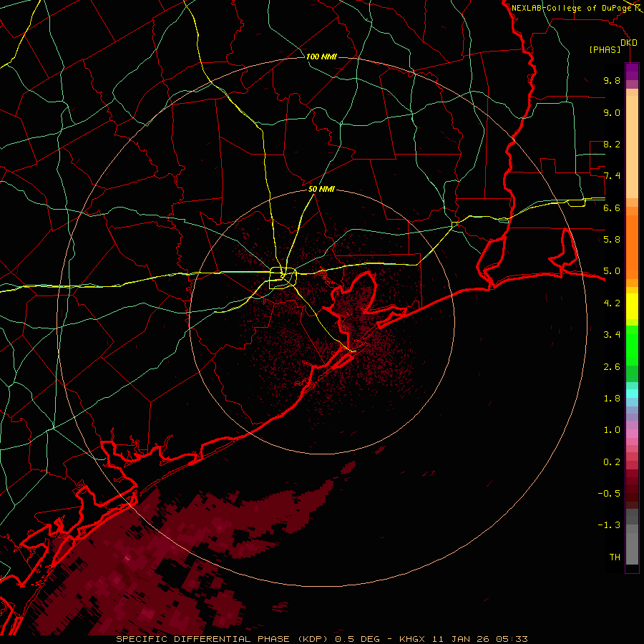Click the 3.4 legend value
Image resolution: width=644 pixels, height=644 pixels.
pos(612,335)
